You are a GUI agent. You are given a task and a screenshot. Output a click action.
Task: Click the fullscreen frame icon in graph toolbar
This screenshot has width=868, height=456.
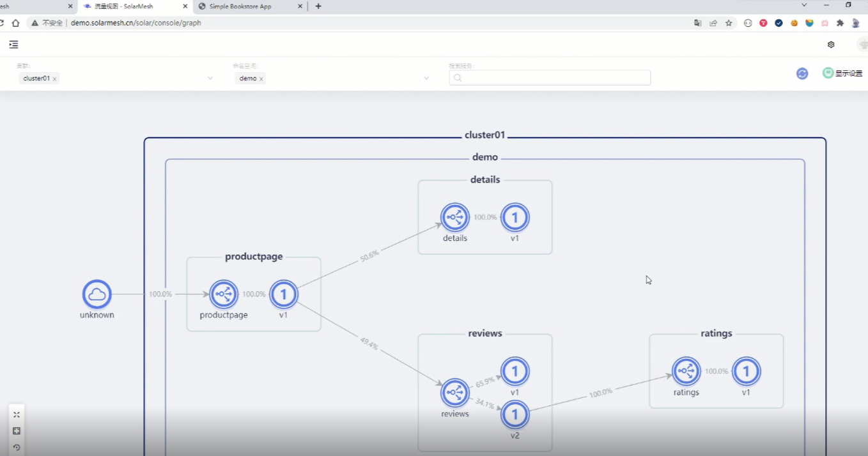pos(17,431)
